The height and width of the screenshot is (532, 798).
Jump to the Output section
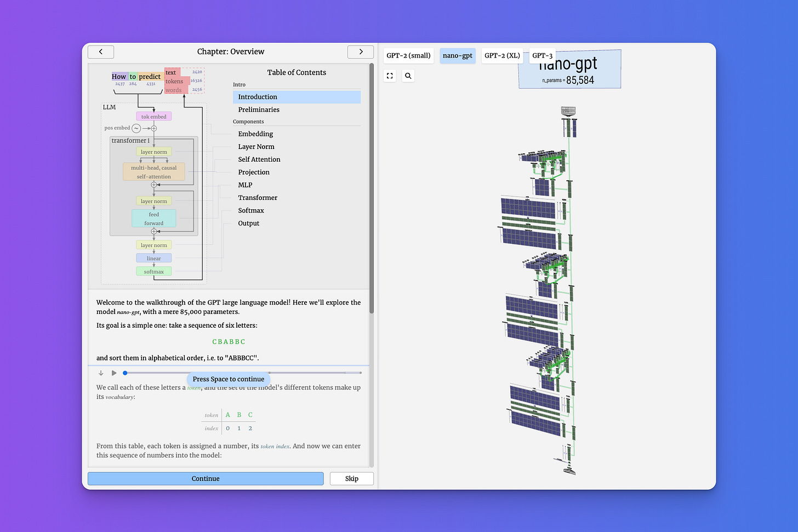click(x=297, y=224)
